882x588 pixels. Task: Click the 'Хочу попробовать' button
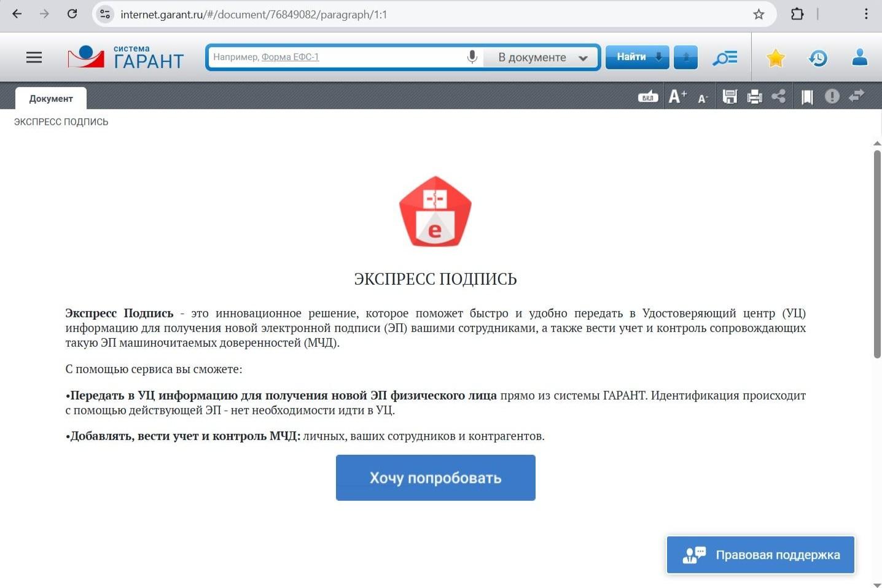435,478
